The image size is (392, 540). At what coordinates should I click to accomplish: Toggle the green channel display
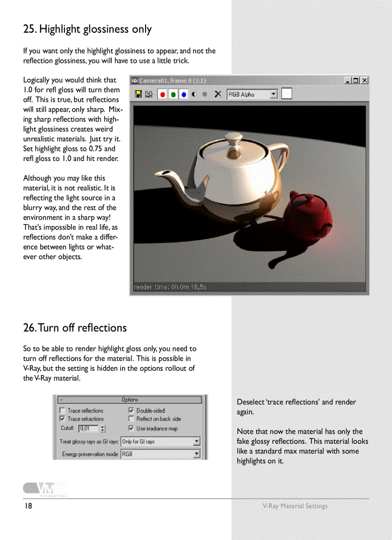pos(173,94)
